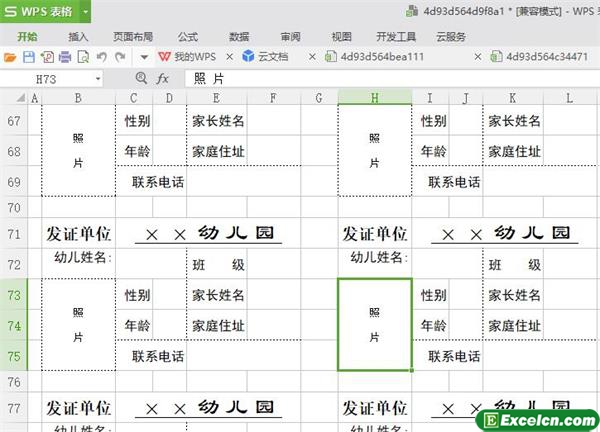This screenshot has height=432, width=600.
Task: Click the Print icon
Action: (x=65, y=57)
